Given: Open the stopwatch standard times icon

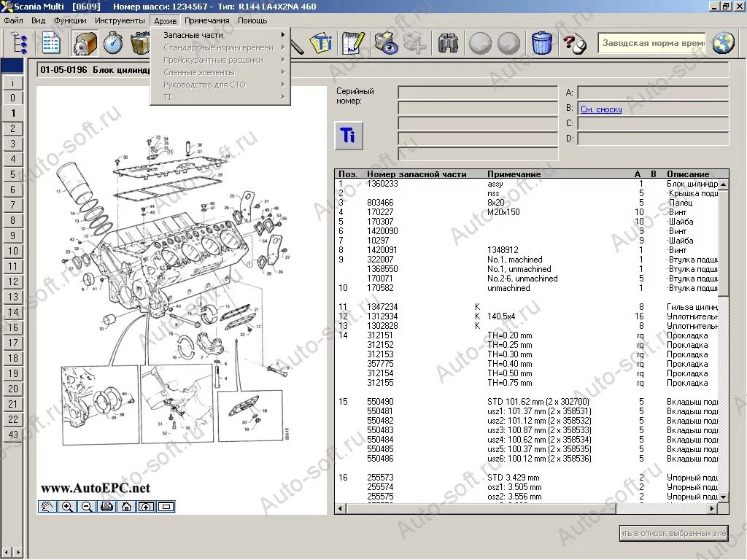Looking at the screenshot, I should coord(113,43).
